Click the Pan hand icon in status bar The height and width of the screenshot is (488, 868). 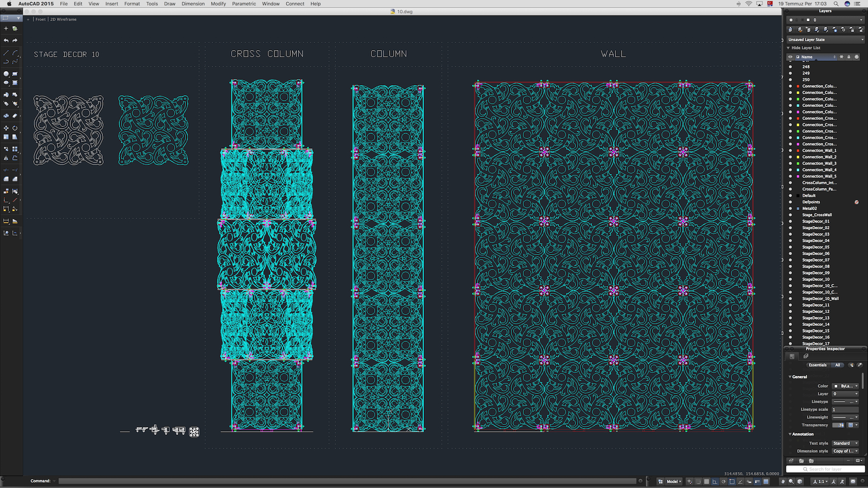783,481
